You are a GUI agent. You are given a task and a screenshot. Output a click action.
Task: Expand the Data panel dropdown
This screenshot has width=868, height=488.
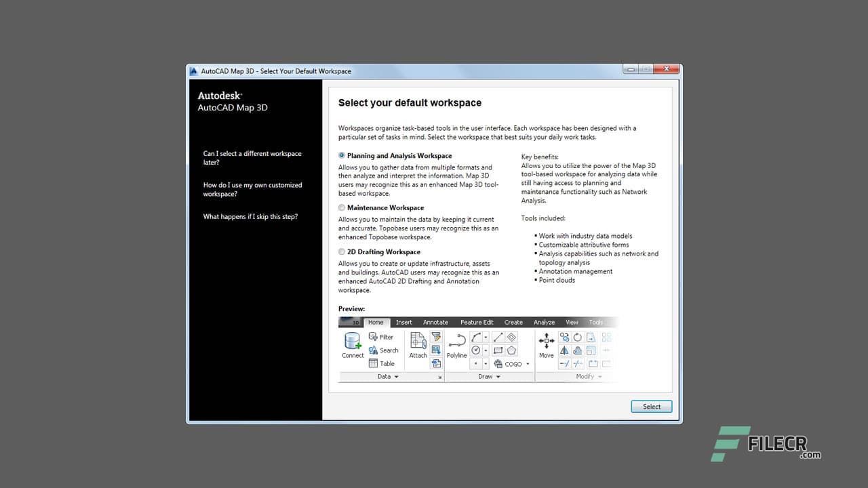pyautogui.click(x=388, y=377)
